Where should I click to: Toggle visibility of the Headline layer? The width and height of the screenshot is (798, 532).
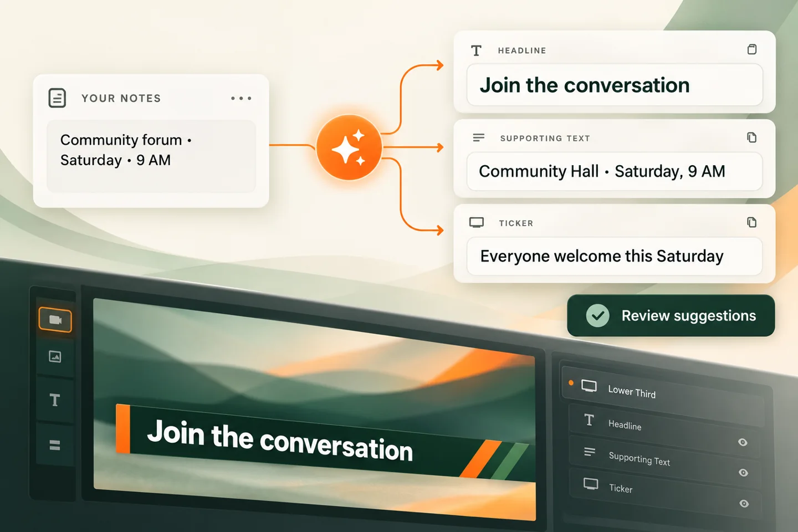(x=743, y=442)
